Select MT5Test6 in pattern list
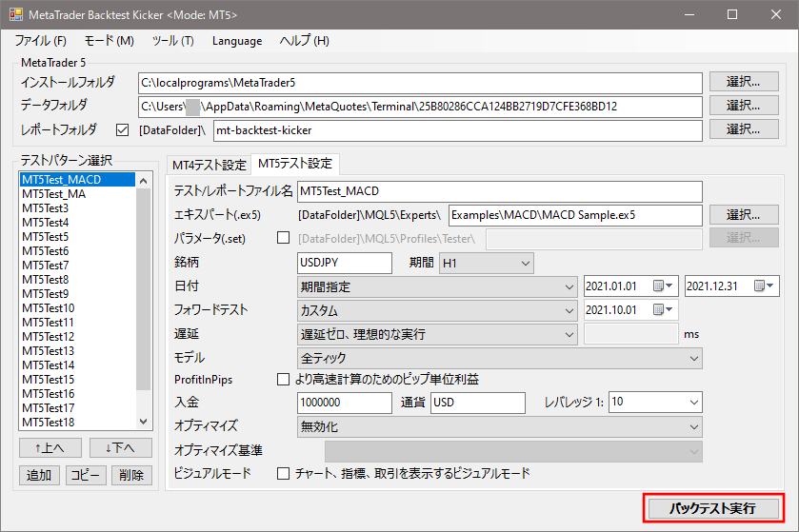Viewport: 799px width, 532px height. (77, 251)
